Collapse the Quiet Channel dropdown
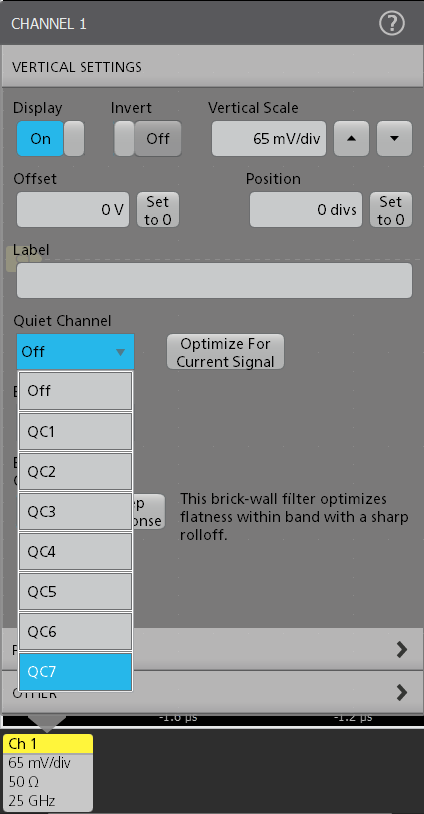 [x=75, y=352]
